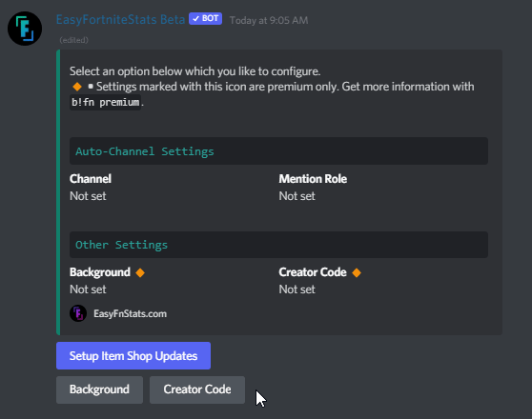The width and height of the screenshot is (532, 419).
Task: Click the orange premium diamond in description
Action: point(77,87)
